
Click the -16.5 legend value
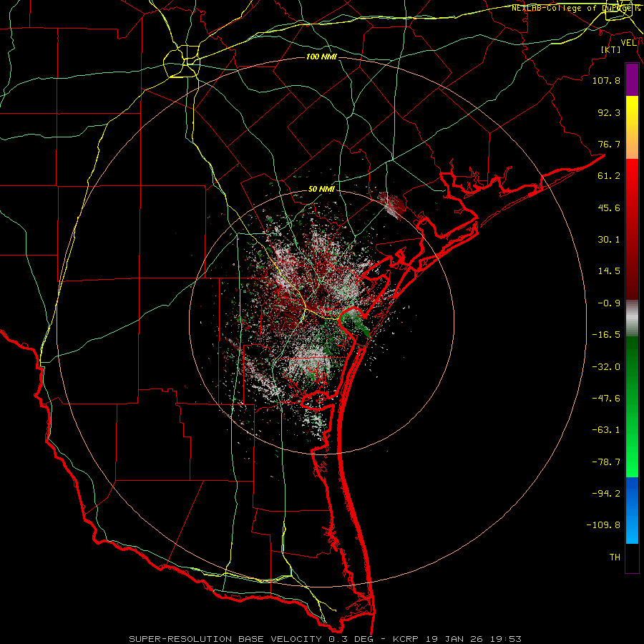606,335
